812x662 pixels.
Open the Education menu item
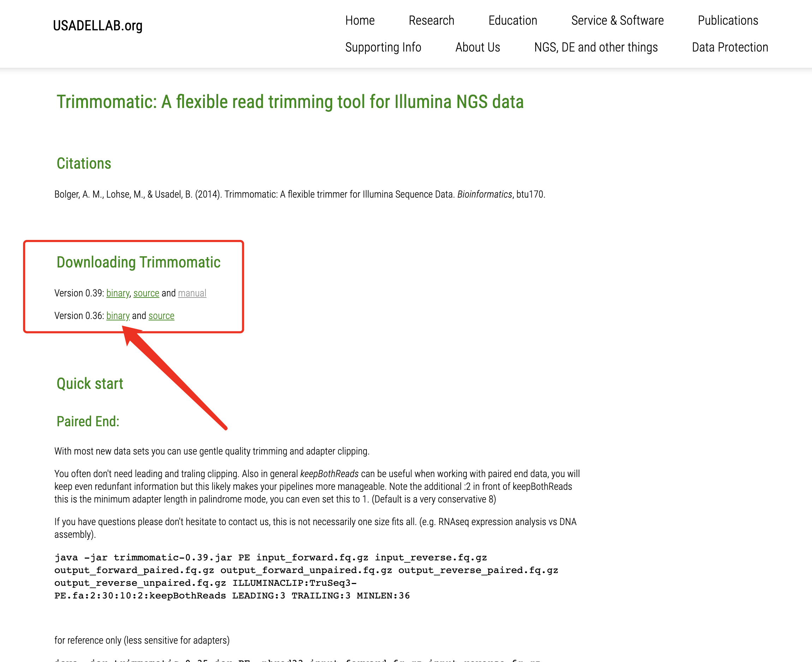pos(513,20)
